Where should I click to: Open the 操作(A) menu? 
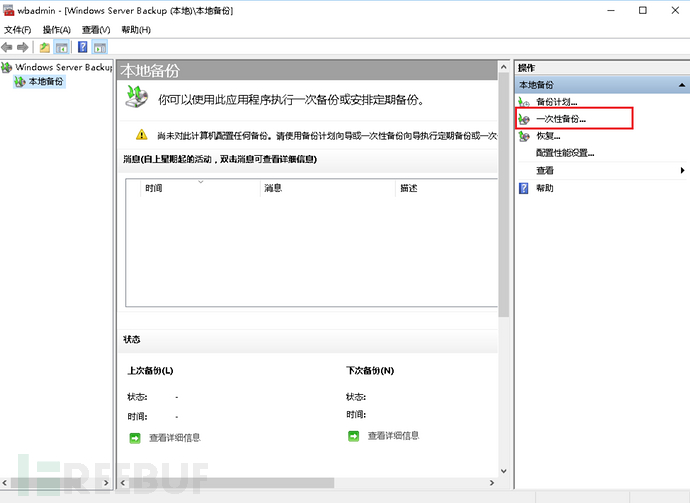[x=56, y=30]
